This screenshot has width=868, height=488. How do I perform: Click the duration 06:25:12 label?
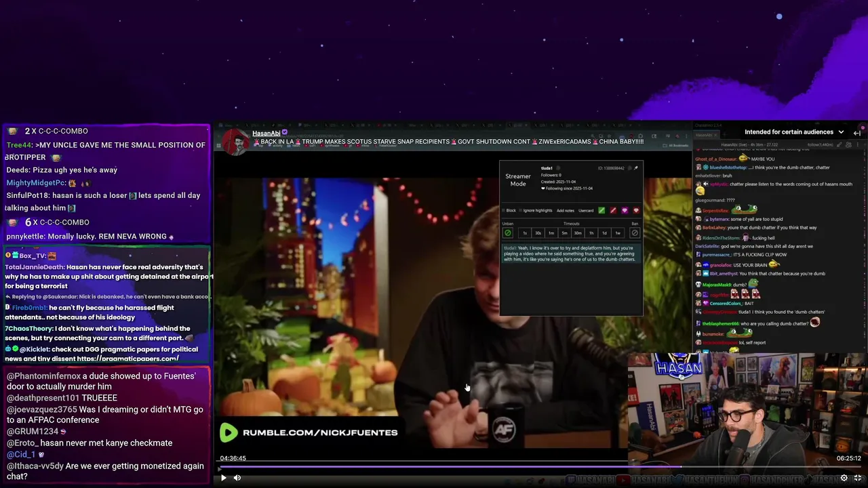849,458
